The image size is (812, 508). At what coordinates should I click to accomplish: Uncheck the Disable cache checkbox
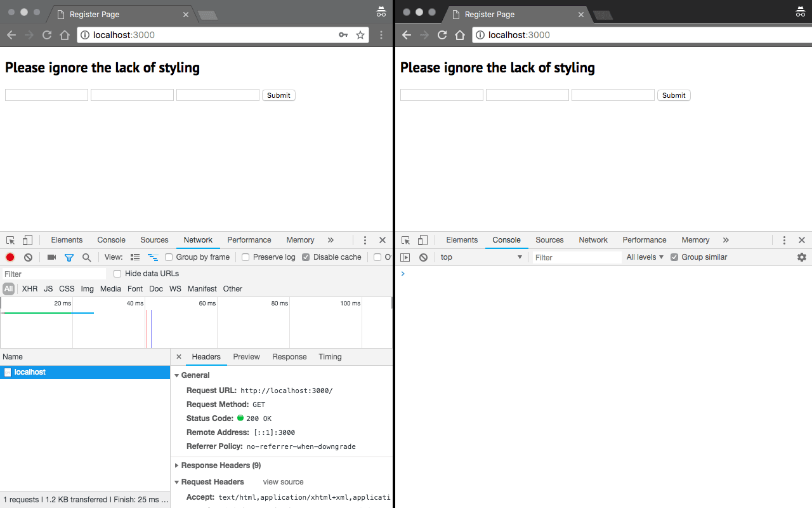click(x=306, y=257)
